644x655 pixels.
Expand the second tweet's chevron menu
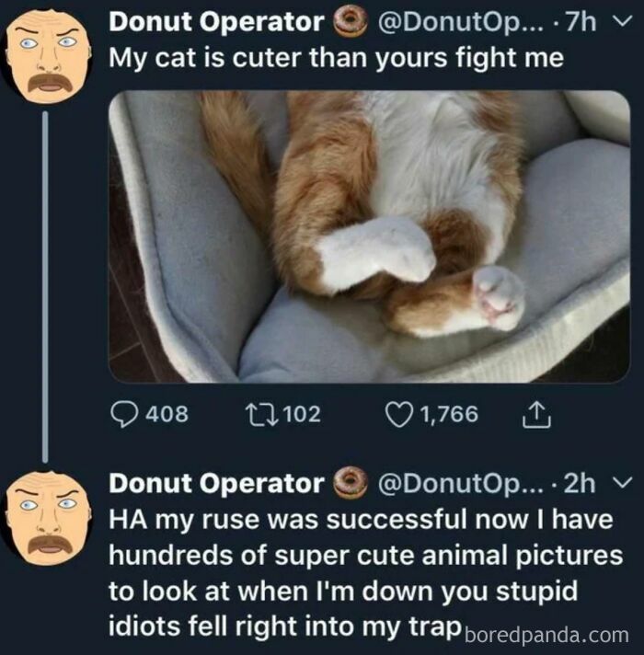[621, 482]
